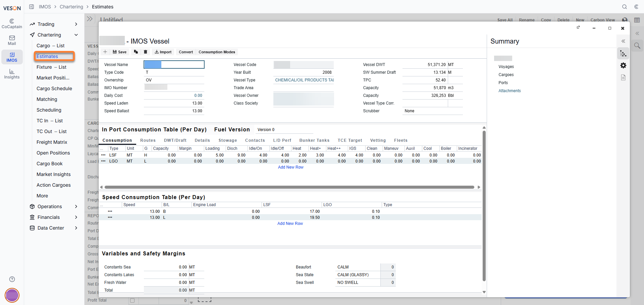Toggle the checkbox in Profit Total row
The width and height of the screenshot is (644, 305).
[x=132, y=300]
